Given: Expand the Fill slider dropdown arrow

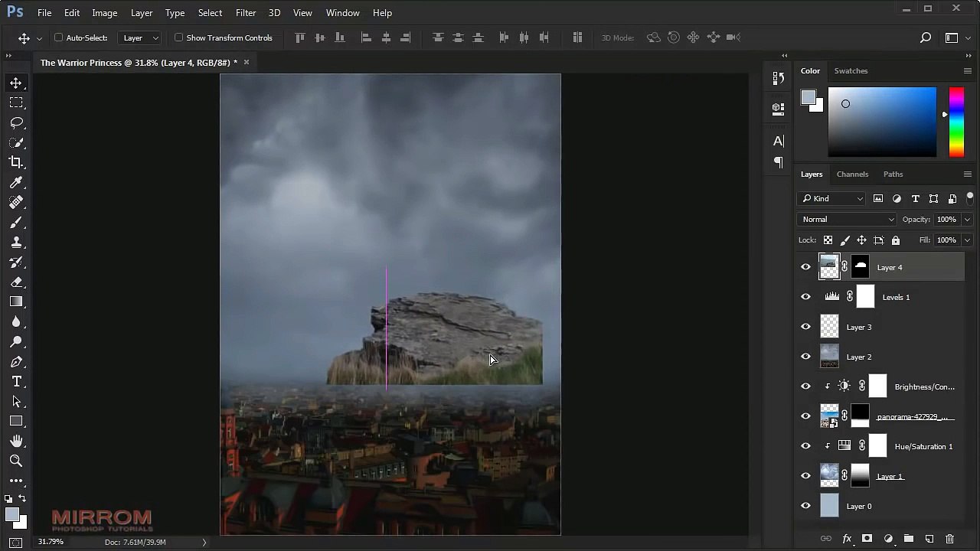Looking at the screenshot, I should click(x=967, y=240).
